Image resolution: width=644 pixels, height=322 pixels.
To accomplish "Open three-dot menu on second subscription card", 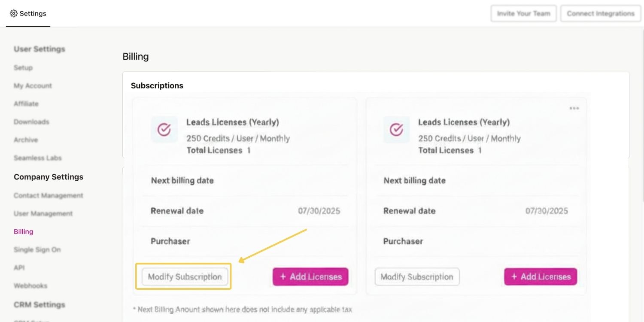I will (x=574, y=108).
